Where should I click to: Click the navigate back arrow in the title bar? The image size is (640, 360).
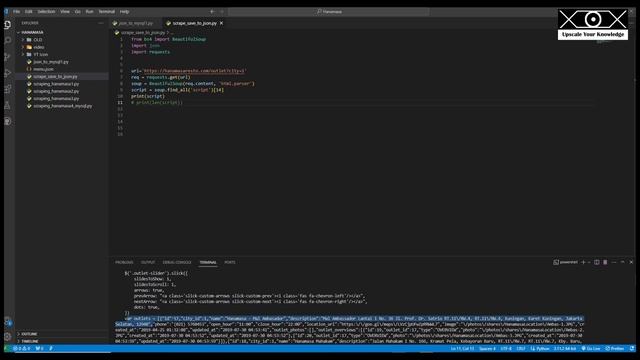point(212,12)
